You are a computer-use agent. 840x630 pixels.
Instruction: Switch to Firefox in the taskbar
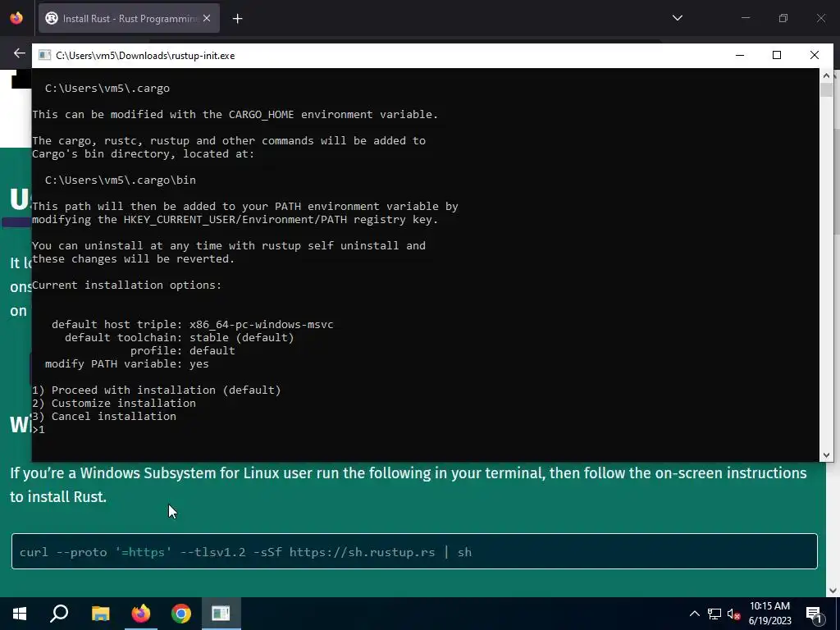click(x=141, y=614)
